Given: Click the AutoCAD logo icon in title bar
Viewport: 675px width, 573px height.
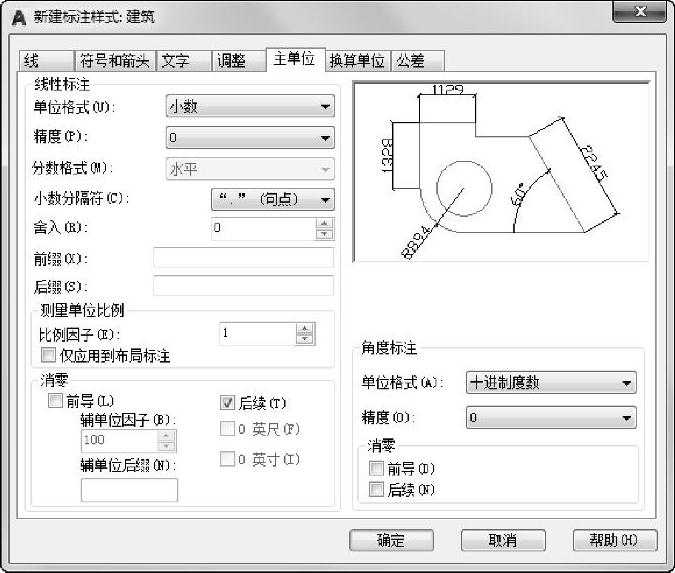Looking at the screenshot, I should 19,17.
